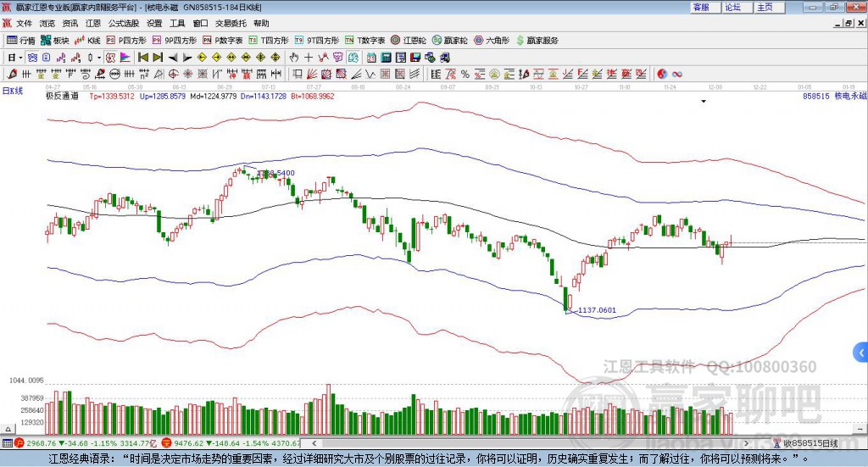The height and width of the screenshot is (467, 868).
Task: Click the 主页 homepage button
Action: pos(770,7)
